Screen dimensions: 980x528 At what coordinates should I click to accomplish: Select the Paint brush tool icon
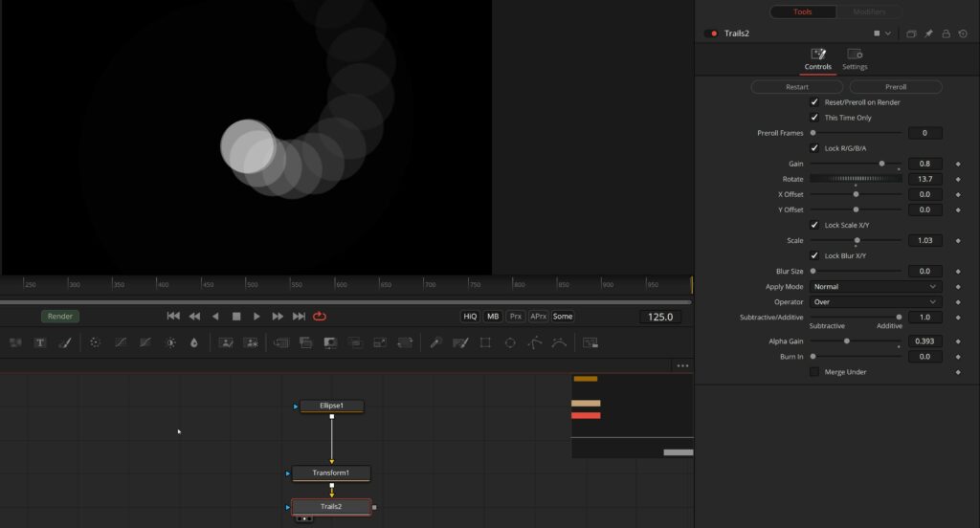point(64,342)
